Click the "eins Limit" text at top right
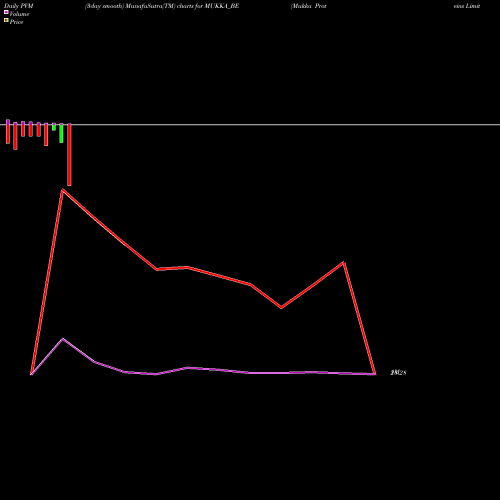The image size is (500, 500). pos(467,6)
